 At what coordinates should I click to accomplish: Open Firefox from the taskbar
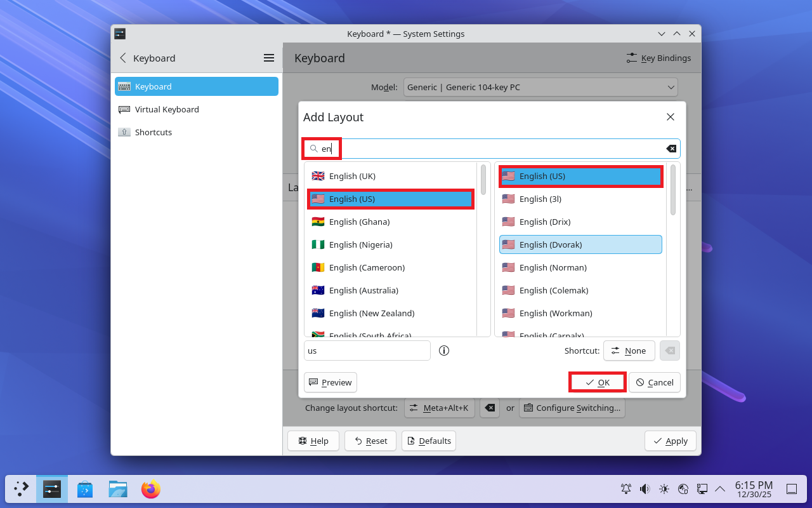coord(151,489)
